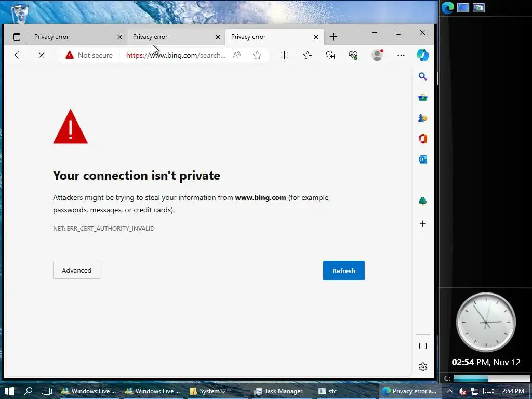Show hidden tray icons
Screen dimensions: 532x399
tap(449, 391)
